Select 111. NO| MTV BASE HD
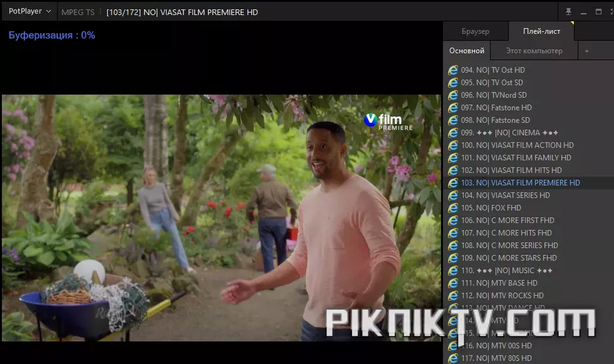 (529, 283)
